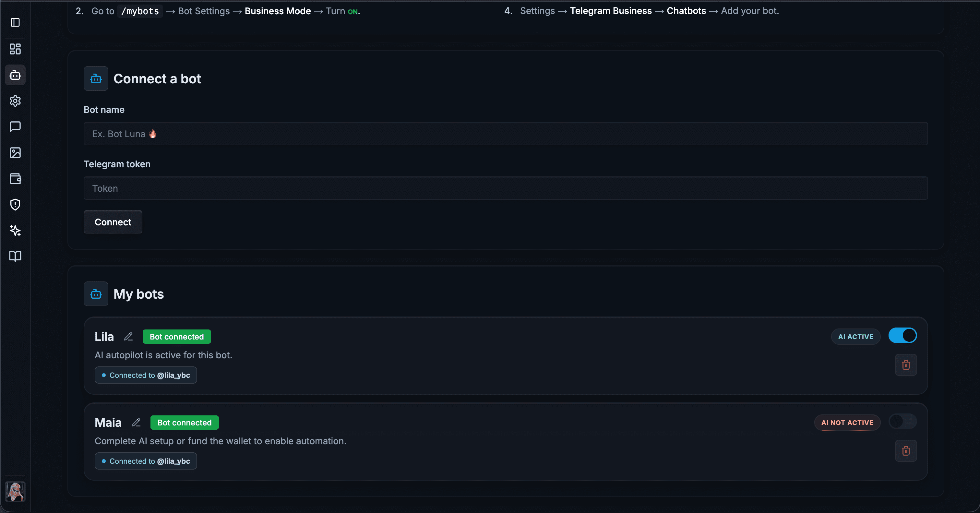Delete bot Lila with the trash icon
This screenshot has height=513, width=980.
pos(906,365)
